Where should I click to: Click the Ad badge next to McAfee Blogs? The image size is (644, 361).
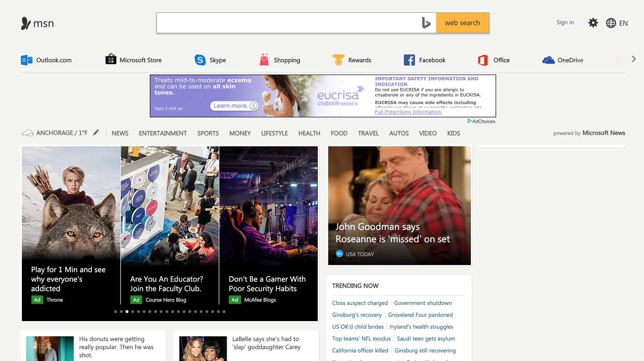(235, 300)
